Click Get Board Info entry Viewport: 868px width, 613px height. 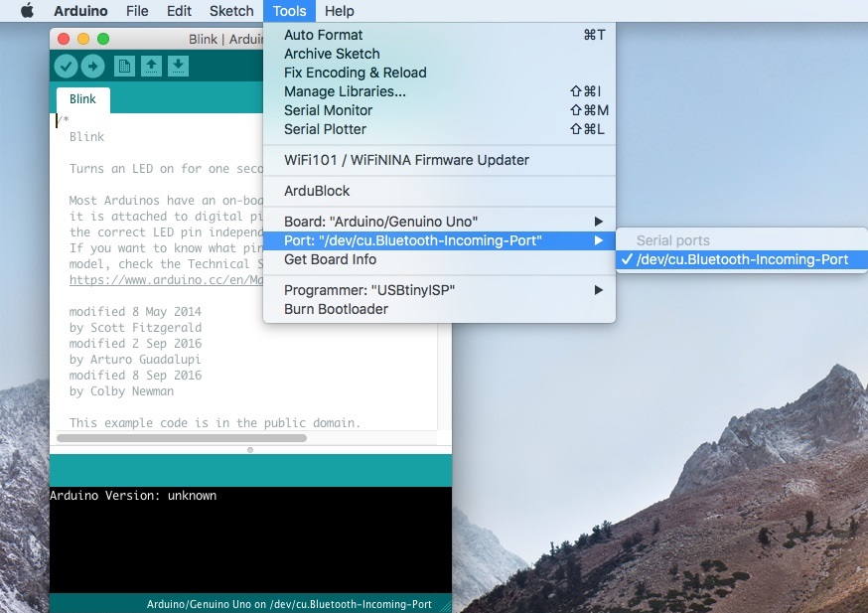[x=330, y=259]
